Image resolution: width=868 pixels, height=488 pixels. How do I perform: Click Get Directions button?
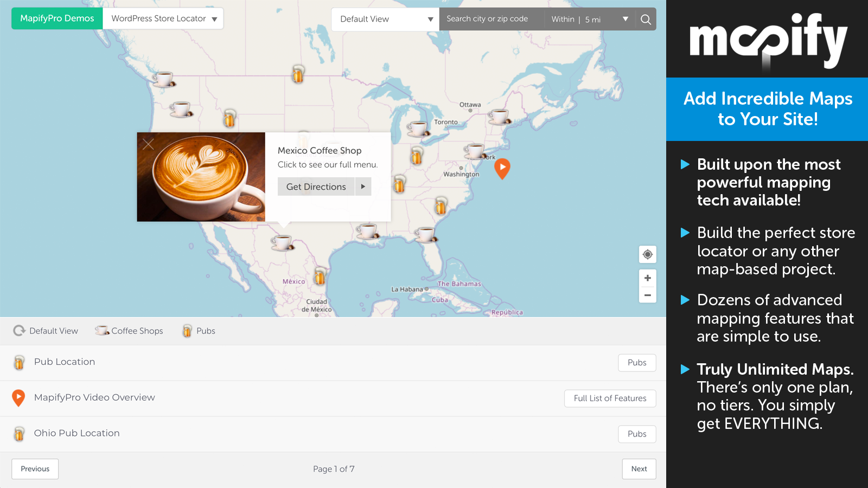pyautogui.click(x=316, y=187)
